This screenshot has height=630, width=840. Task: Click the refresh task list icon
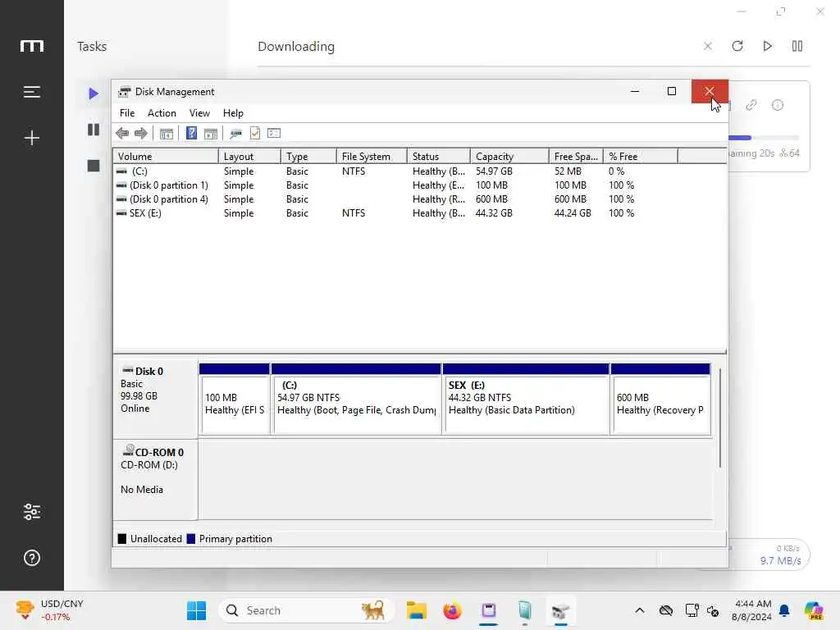[x=737, y=46]
